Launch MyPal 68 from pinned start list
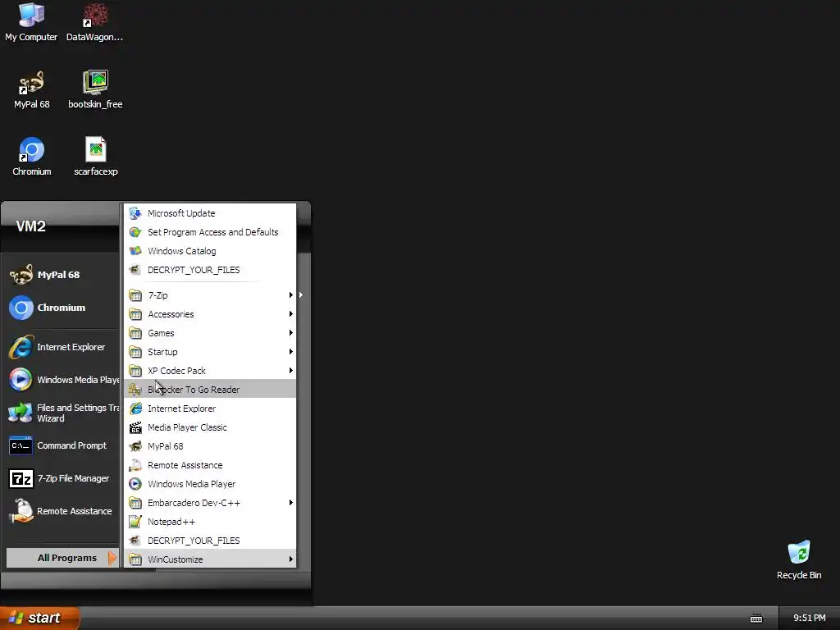This screenshot has width=840, height=630. click(x=62, y=275)
